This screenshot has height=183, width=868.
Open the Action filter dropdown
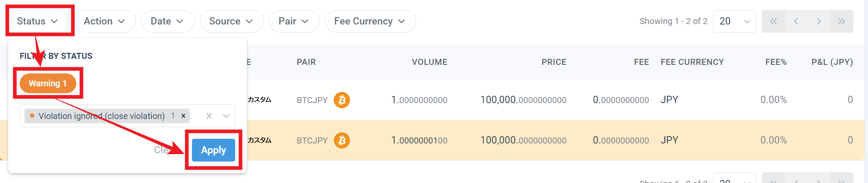[x=105, y=21]
